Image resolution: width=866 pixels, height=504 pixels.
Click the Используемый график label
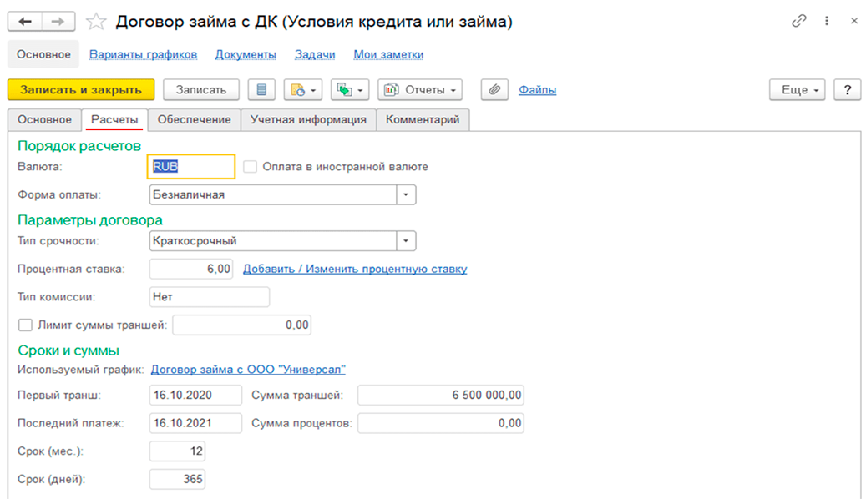[x=81, y=370]
